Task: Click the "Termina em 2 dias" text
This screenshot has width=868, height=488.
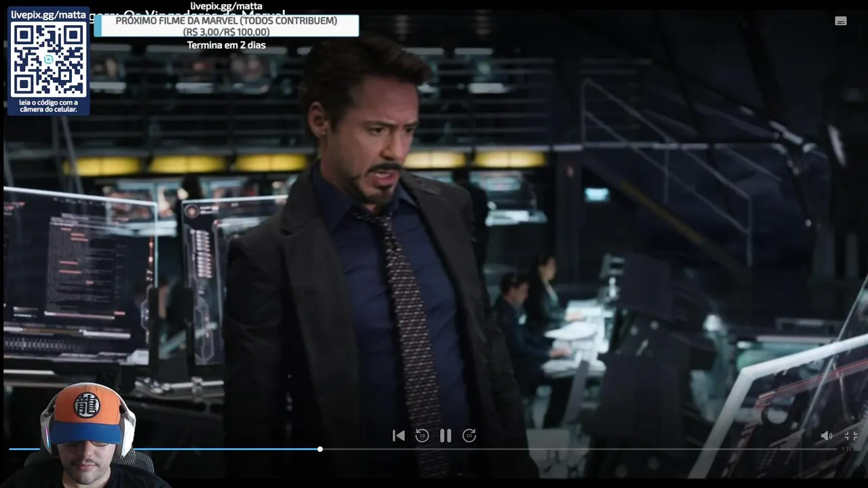Action: point(226,45)
